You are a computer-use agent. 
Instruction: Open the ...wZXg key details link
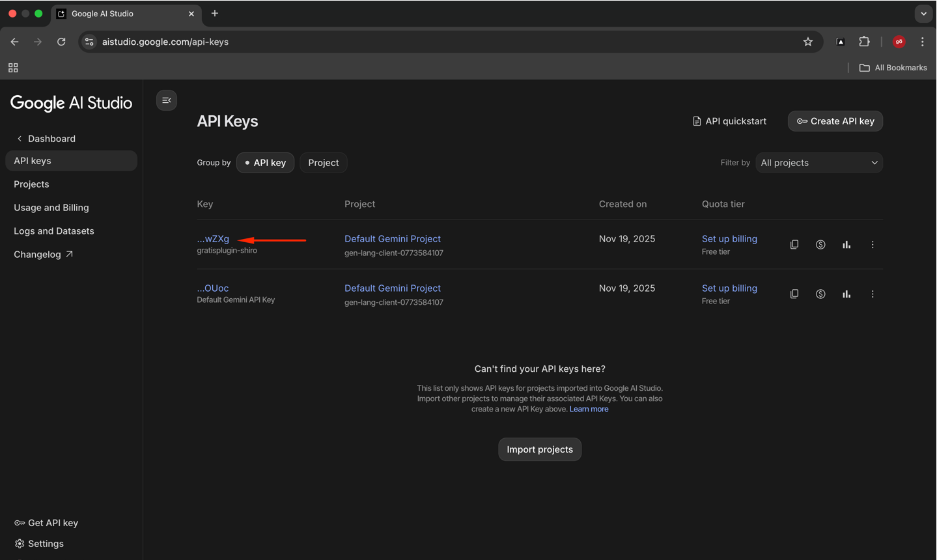(213, 239)
